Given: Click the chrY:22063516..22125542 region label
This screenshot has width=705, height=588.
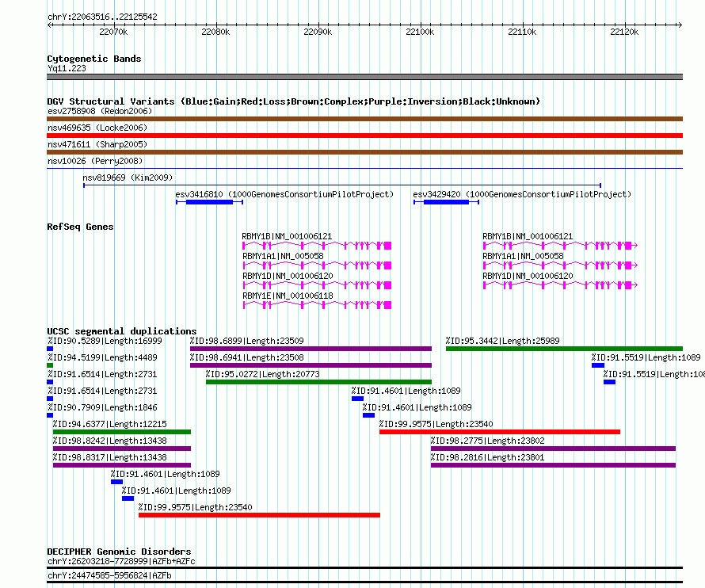Looking at the screenshot, I should click(102, 17).
